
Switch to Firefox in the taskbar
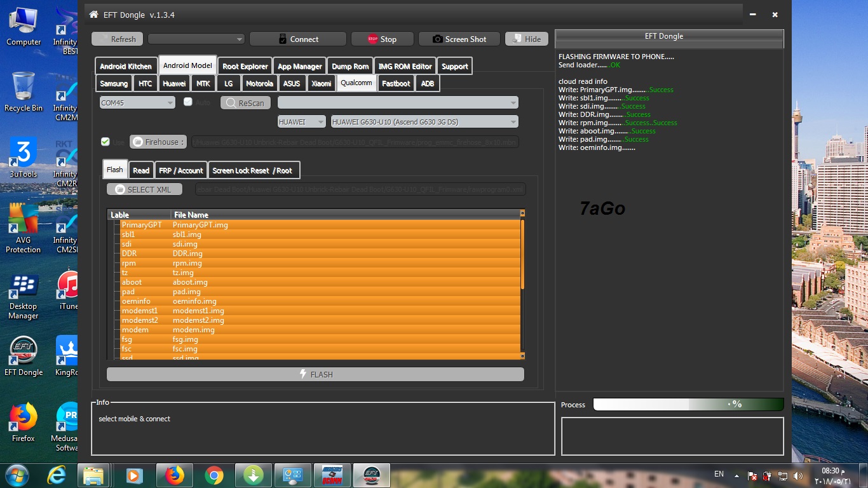pyautogui.click(x=174, y=475)
